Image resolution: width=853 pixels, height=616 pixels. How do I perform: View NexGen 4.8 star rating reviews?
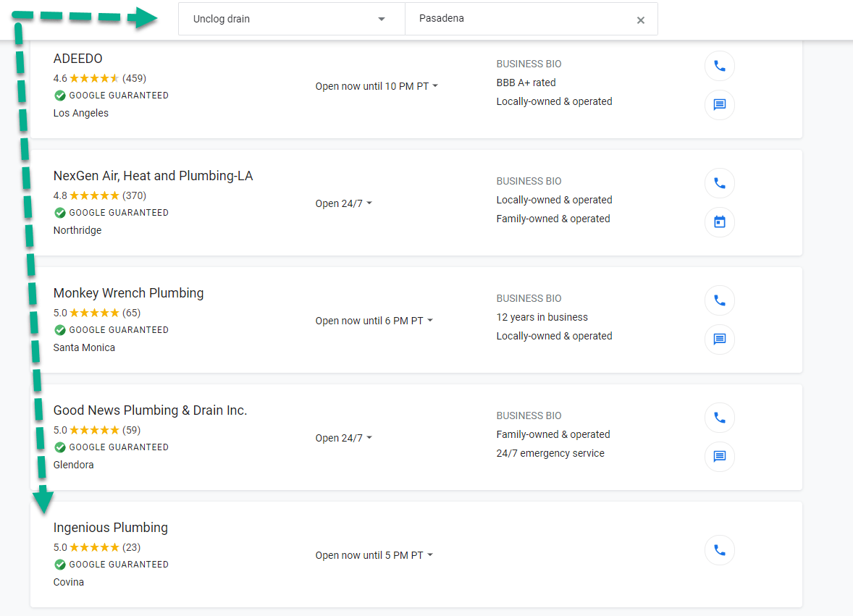tap(99, 195)
